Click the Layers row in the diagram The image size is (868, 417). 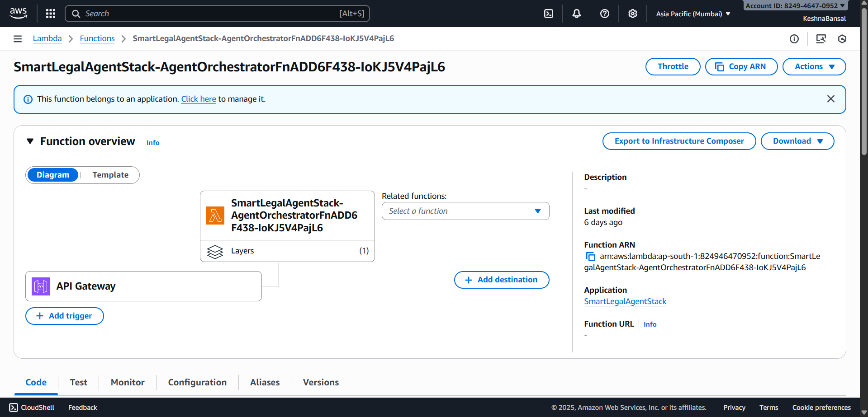287,251
